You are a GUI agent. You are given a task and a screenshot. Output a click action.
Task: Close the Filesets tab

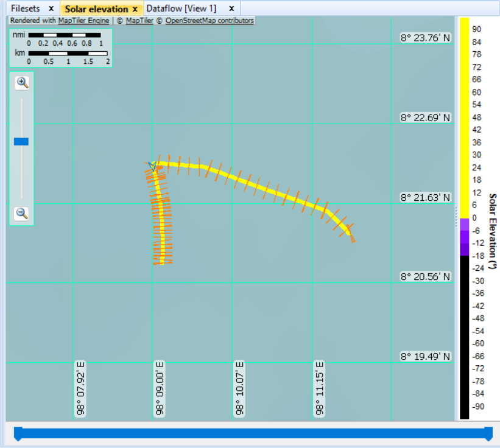51,9
